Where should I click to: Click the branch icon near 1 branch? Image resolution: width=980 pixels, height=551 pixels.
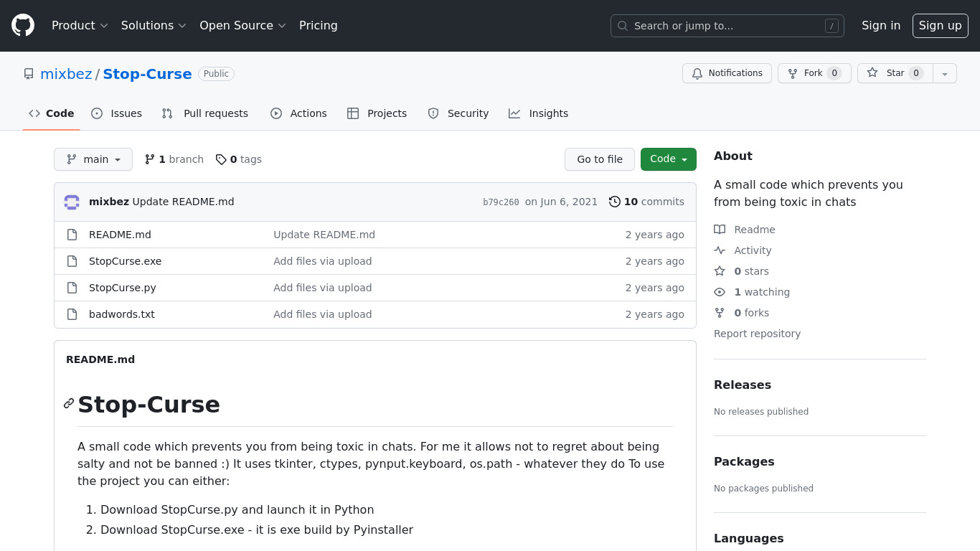pyautogui.click(x=150, y=159)
